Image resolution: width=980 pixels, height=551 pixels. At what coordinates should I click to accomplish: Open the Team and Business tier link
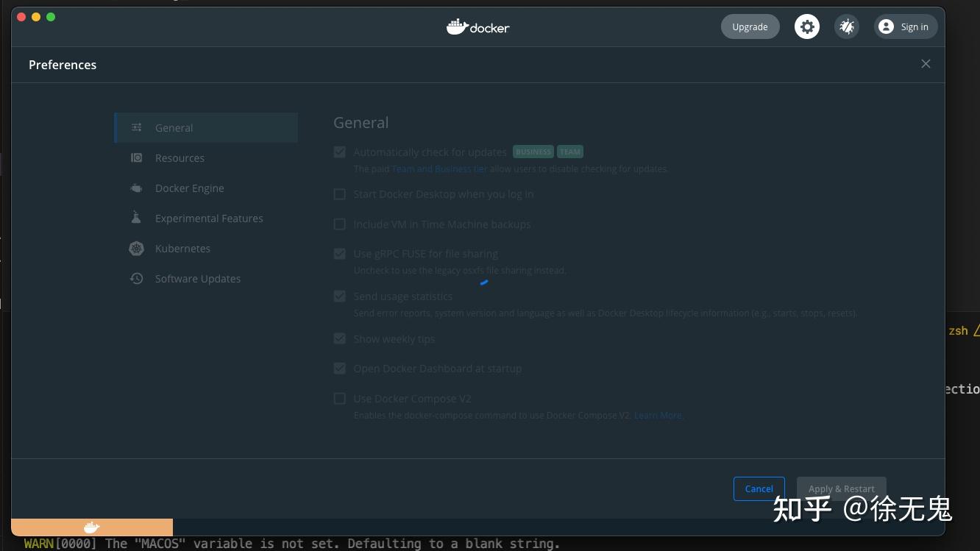click(x=439, y=168)
